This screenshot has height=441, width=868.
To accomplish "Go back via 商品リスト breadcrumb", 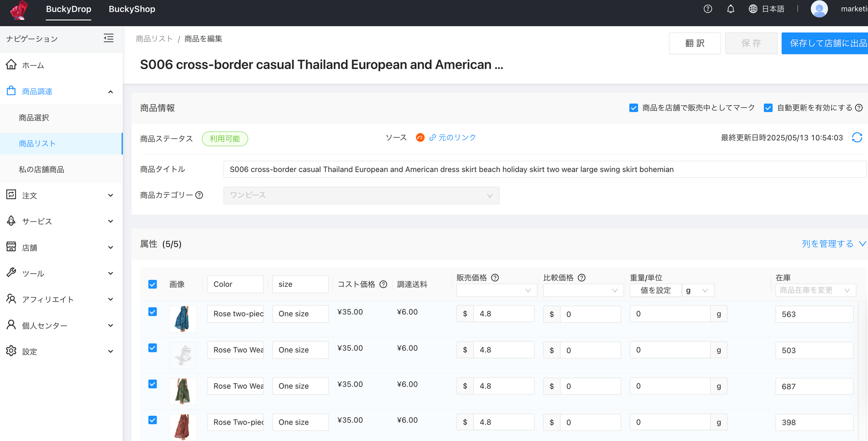I will tap(154, 39).
